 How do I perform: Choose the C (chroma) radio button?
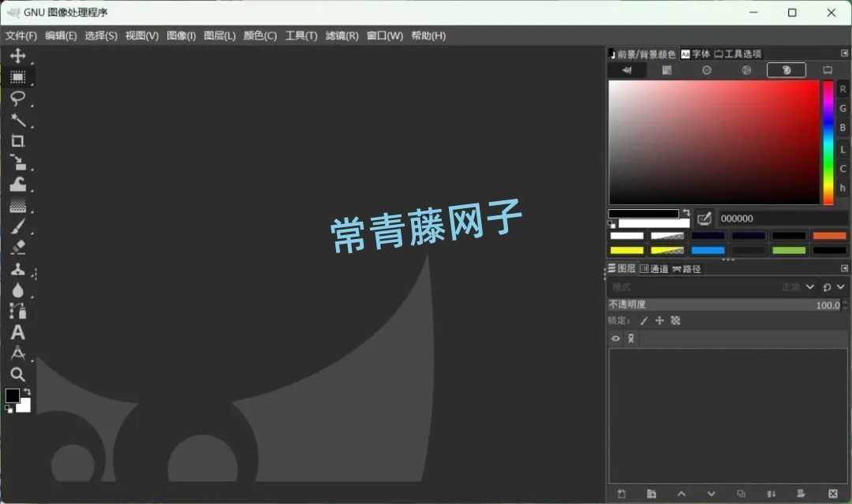click(843, 169)
